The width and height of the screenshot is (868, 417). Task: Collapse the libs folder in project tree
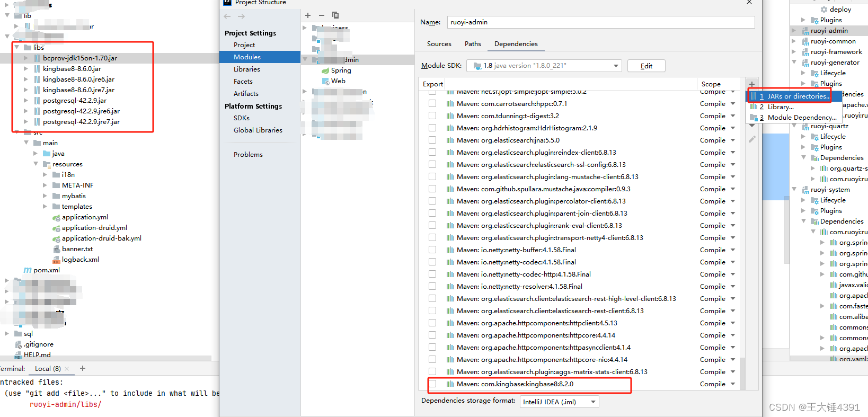[x=16, y=47]
